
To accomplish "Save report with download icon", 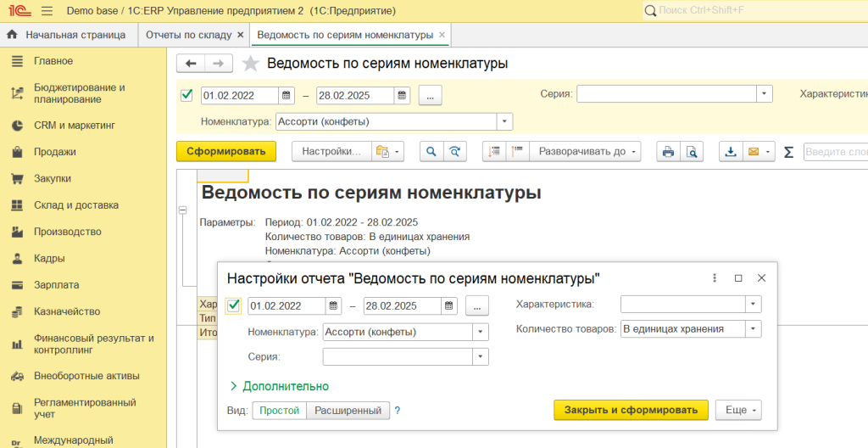I will [731, 151].
